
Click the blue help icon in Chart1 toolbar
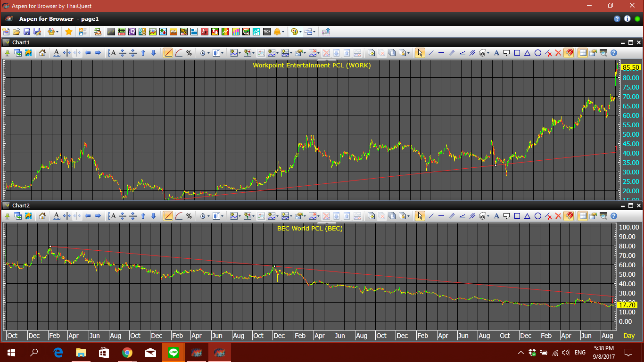(614, 53)
